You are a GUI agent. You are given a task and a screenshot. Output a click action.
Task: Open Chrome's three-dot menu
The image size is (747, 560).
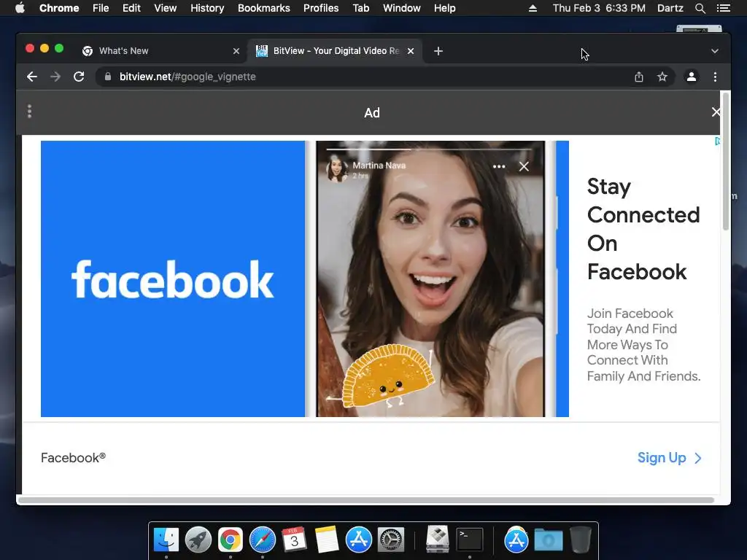click(x=715, y=77)
